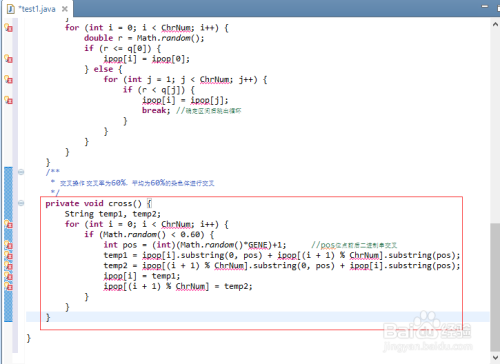Click error marker on '= temp2;' line
Image resolution: width=500 pixels, height=364 pixels.
point(9,286)
